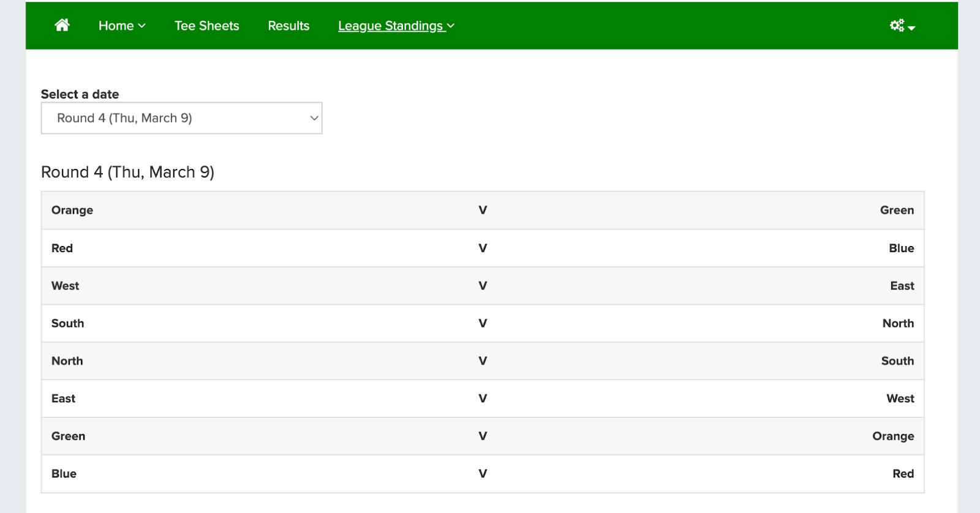Open the settings gears icon menu
This screenshot has width=980, height=513.
(902, 25)
